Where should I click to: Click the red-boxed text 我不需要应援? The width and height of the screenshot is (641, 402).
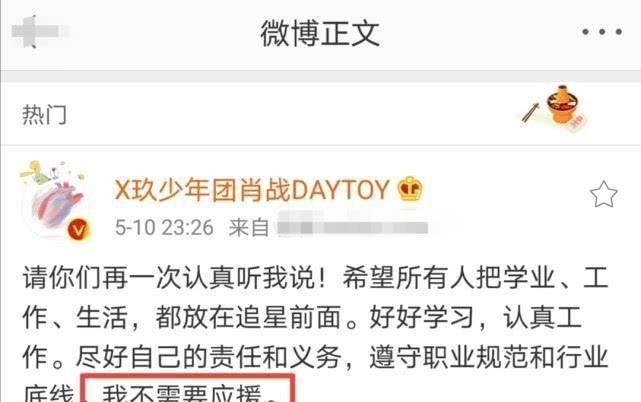click(189, 392)
